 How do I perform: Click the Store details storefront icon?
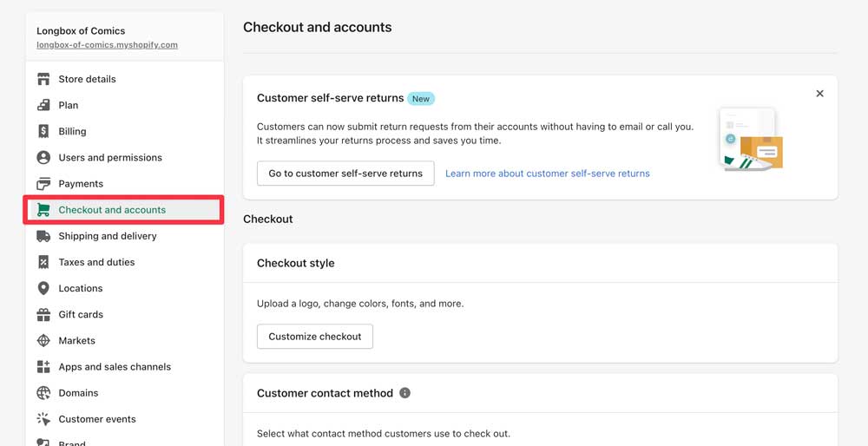[x=43, y=79]
